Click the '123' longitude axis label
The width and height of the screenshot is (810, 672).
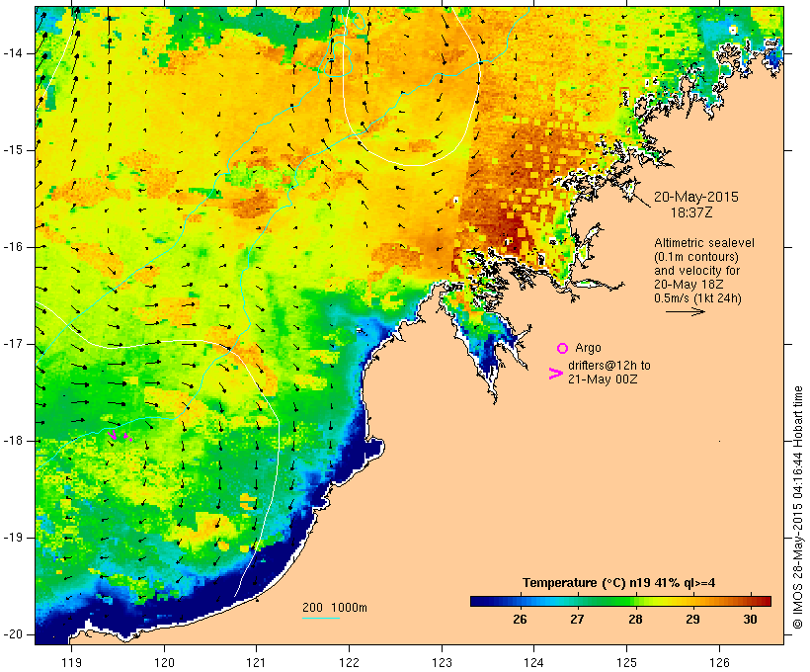442,662
